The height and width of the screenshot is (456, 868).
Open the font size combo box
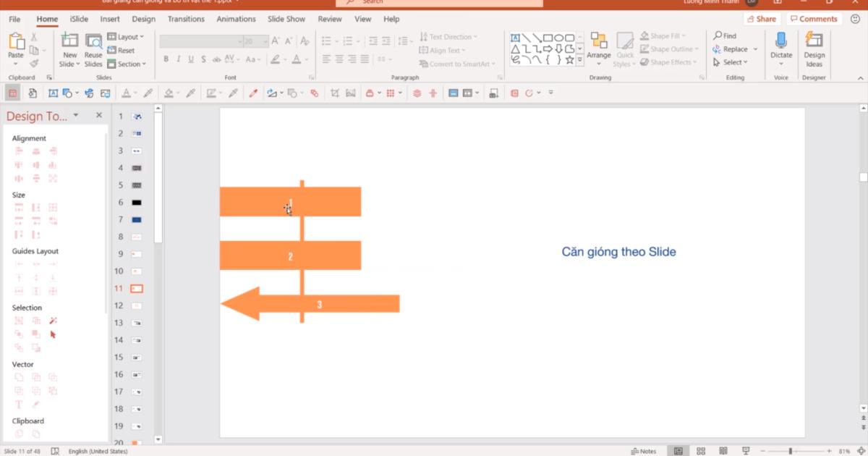[256, 41]
